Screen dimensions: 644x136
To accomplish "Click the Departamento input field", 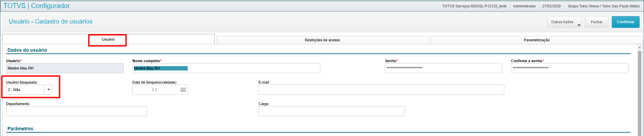I will click(77, 111).
